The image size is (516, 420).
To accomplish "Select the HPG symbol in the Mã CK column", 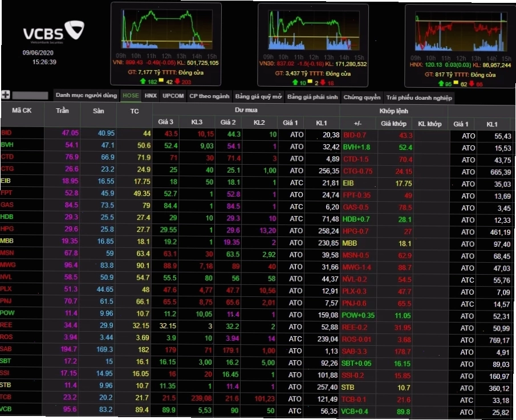I will [x=7, y=229].
